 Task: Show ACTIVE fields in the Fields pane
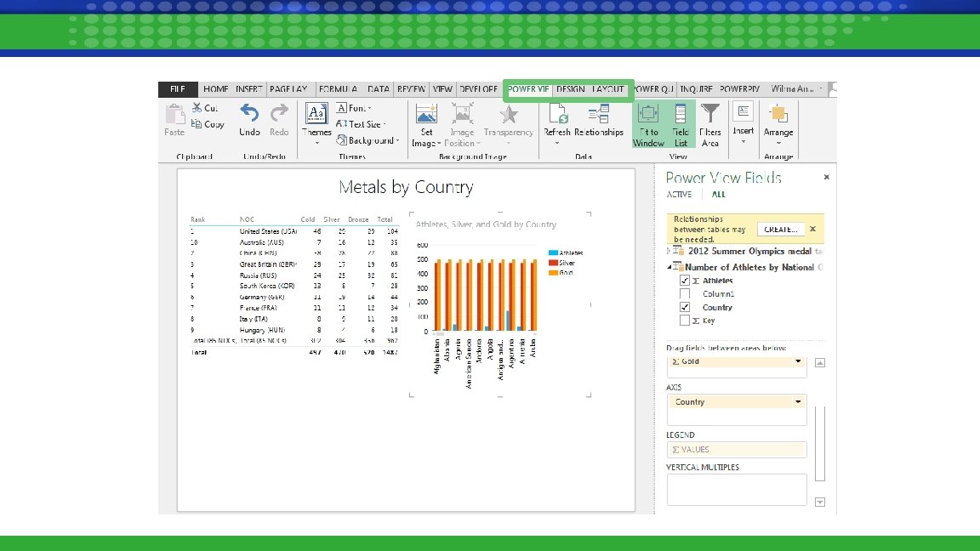[679, 194]
